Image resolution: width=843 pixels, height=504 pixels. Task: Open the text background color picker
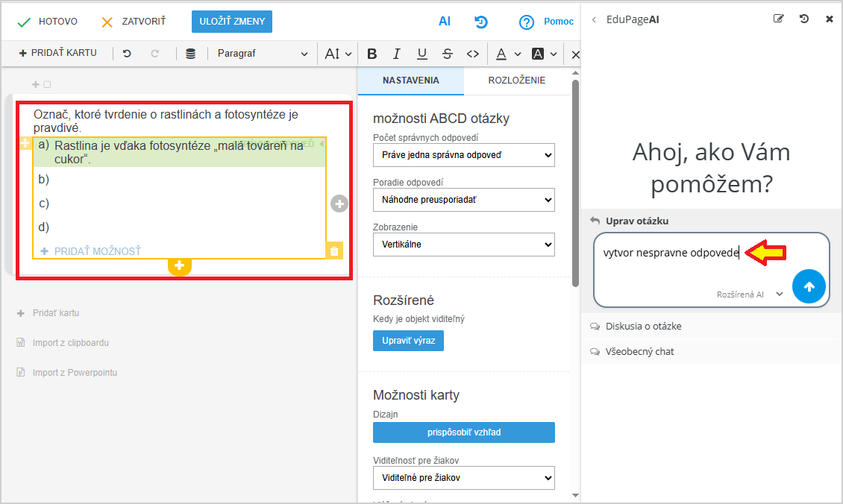[x=544, y=54]
